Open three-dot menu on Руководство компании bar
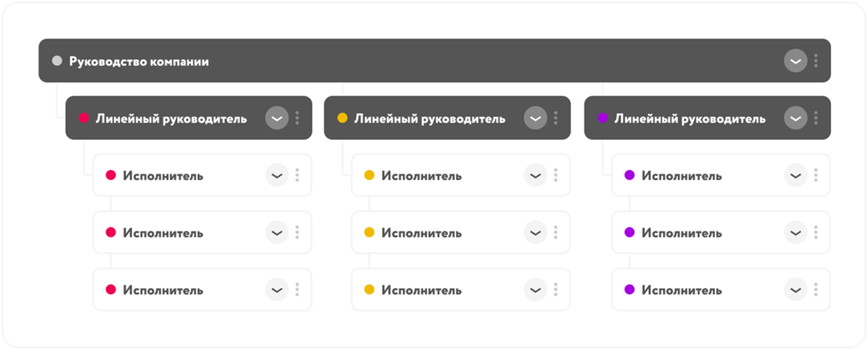The width and height of the screenshot is (868, 350). 816,61
